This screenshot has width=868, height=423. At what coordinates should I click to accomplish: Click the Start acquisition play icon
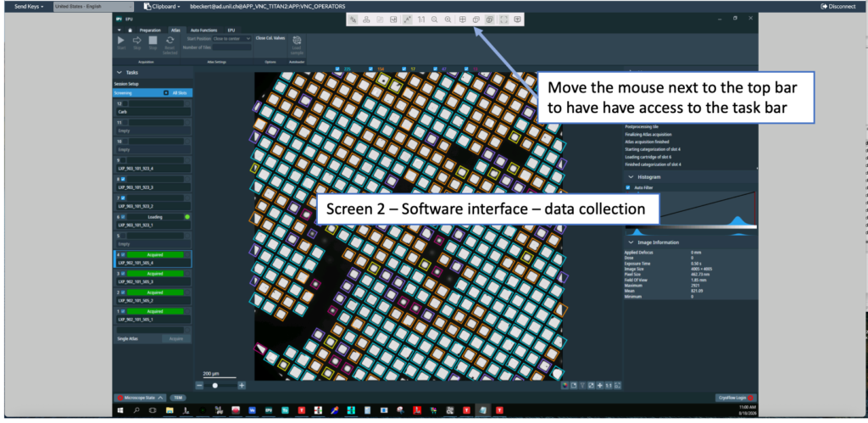(x=121, y=41)
